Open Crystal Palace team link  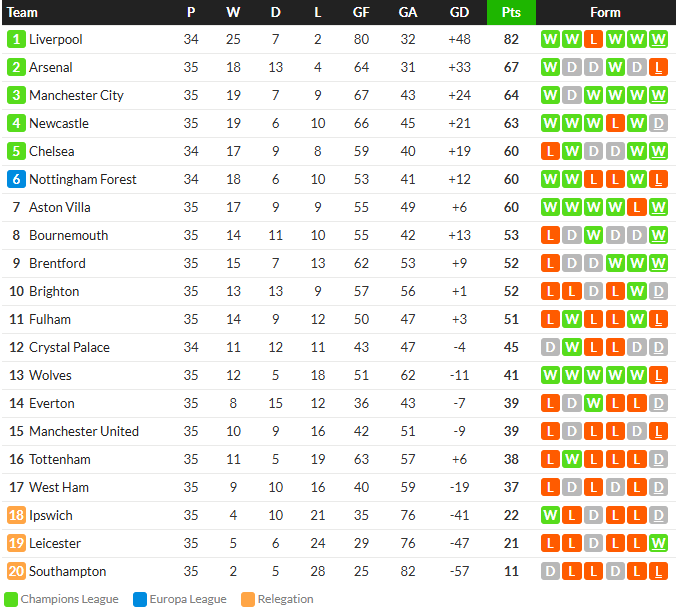tap(69, 347)
